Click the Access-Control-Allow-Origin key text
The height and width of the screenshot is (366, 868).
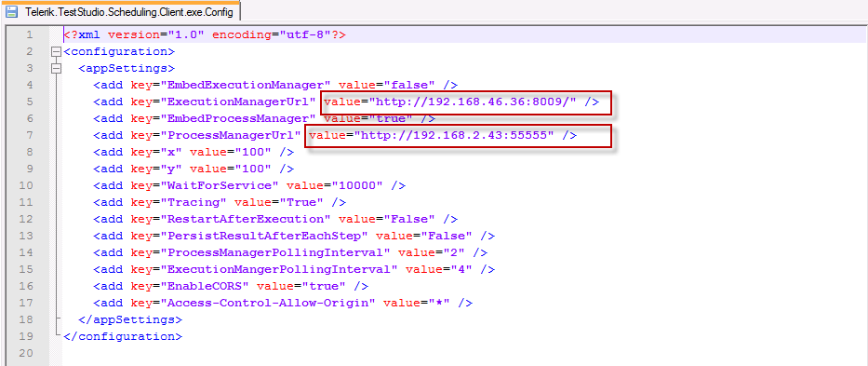[267, 303]
